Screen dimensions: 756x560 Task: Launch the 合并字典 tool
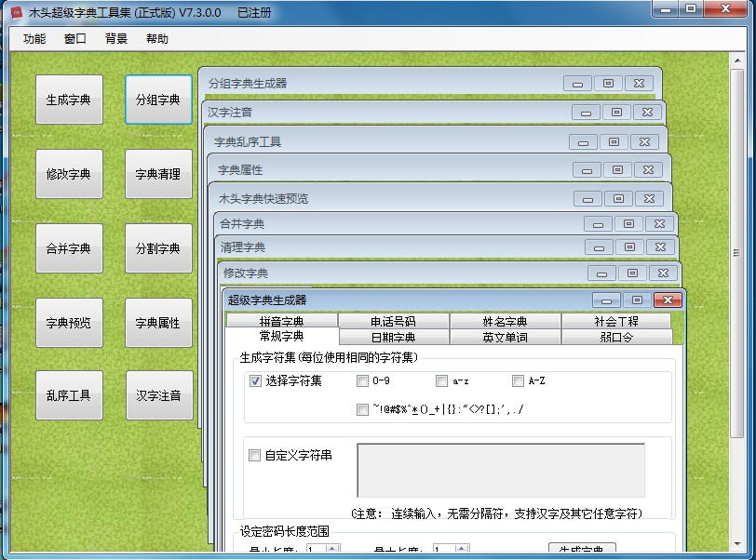pyautogui.click(x=69, y=248)
